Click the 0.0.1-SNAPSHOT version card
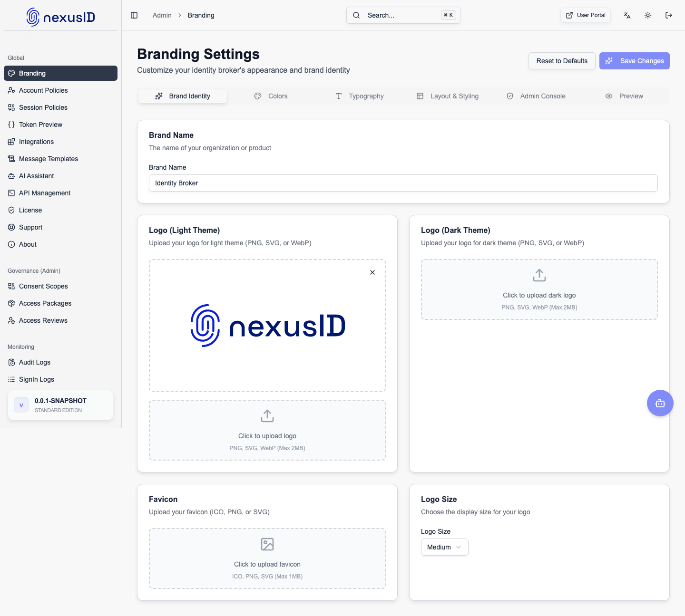Screen dimensions: 685x616 (x=60, y=405)
